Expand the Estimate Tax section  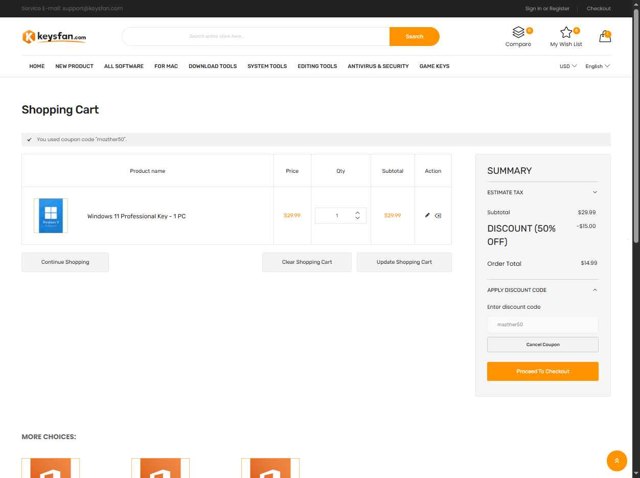542,192
